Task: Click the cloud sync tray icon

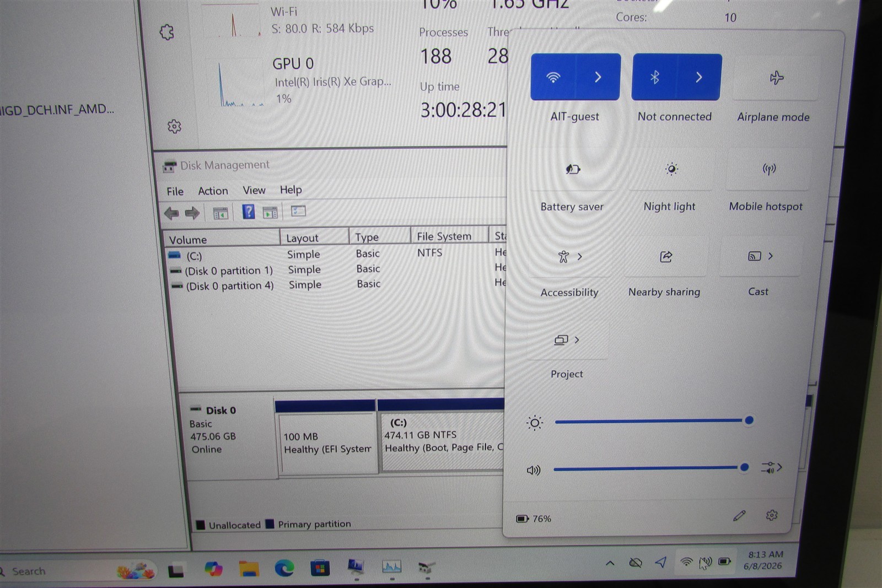Action: (x=635, y=563)
